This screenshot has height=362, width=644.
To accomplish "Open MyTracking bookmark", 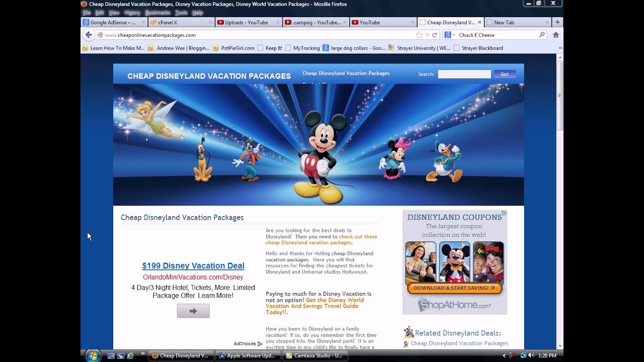I will (302, 48).
